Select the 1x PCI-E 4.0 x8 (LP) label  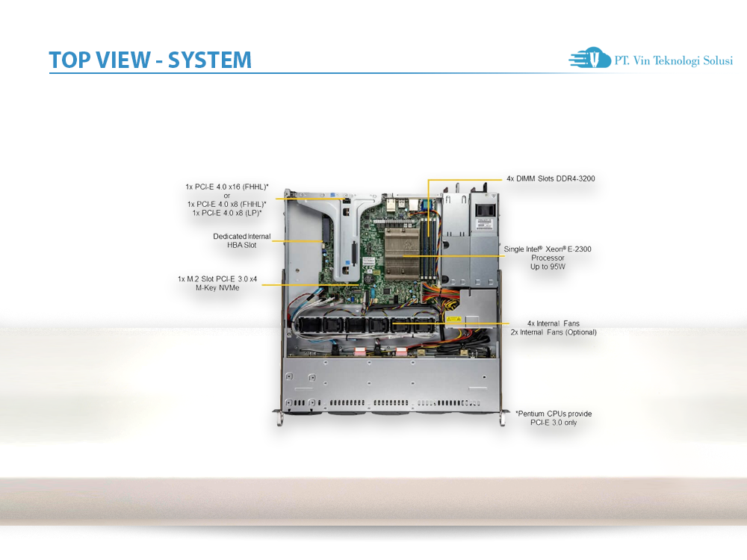coord(227,213)
